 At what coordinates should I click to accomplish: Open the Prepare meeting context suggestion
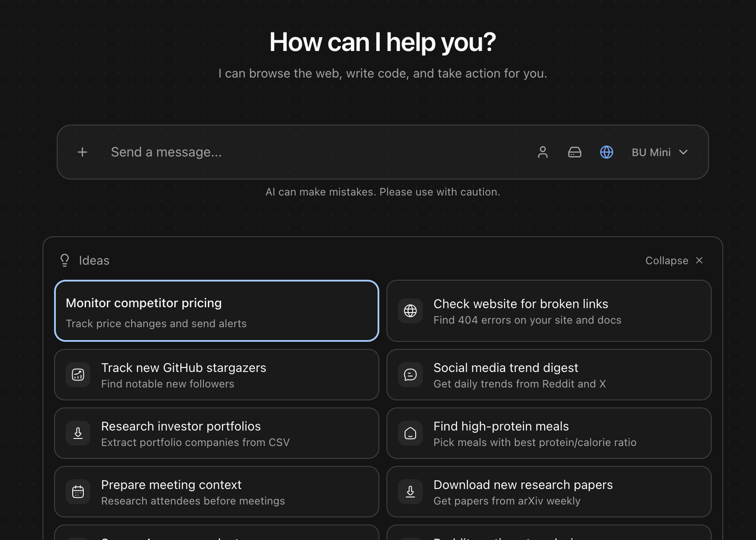click(x=216, y=492)
